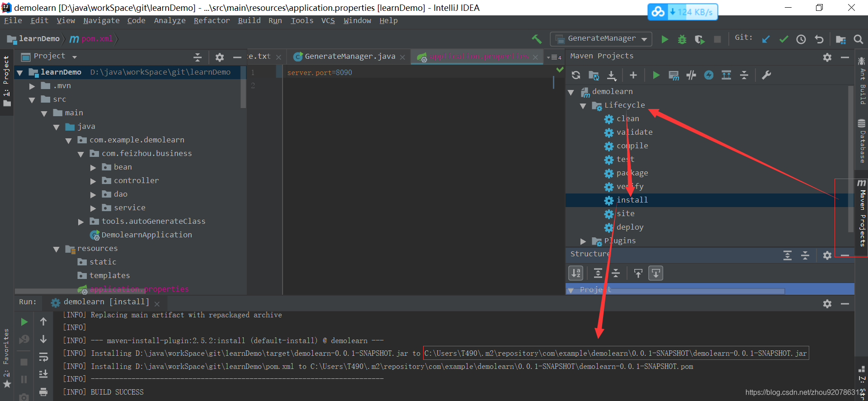Screen dimensions: 868x401
Task: Open the Refactor menu
Action: coord(212,20)
